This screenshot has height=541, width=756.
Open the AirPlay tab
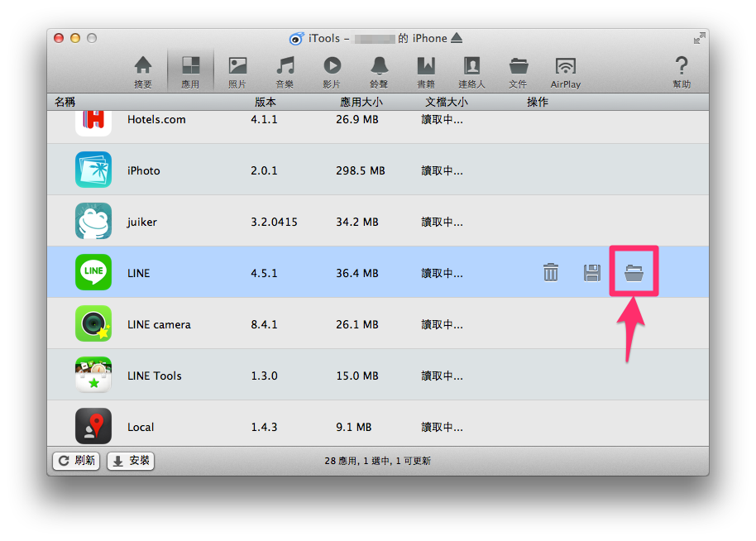566,72
